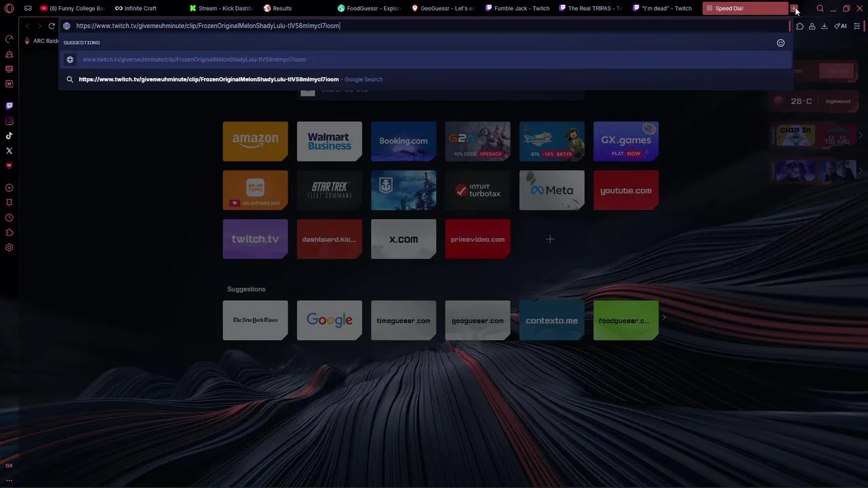Open Player icon in sidebar
868x488 pixels.
tap(9, 188)
